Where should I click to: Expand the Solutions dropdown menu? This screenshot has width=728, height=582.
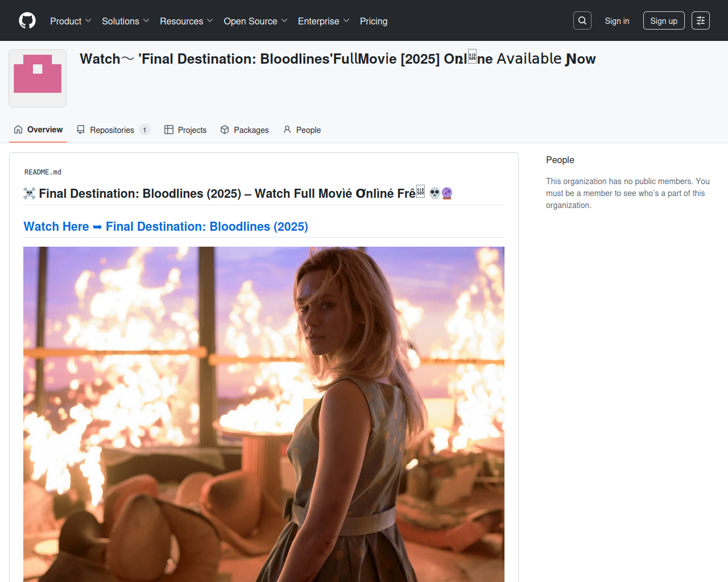point(125,21)
